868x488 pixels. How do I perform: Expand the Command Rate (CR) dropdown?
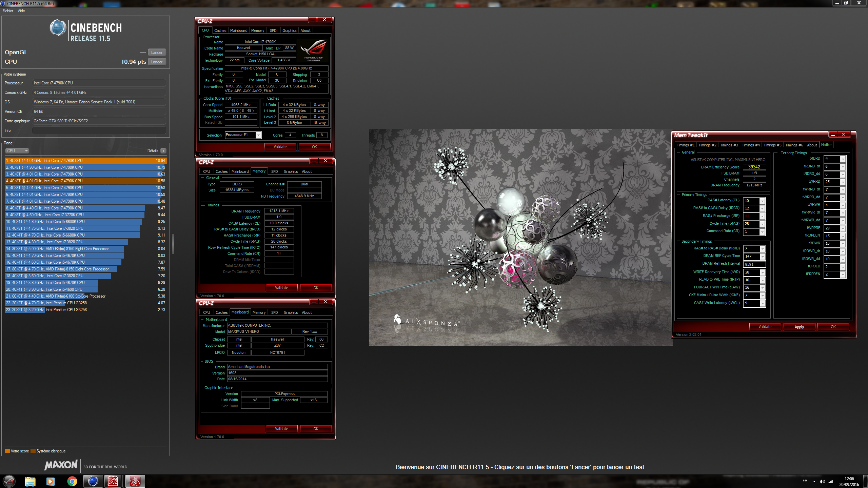[762, 232]
